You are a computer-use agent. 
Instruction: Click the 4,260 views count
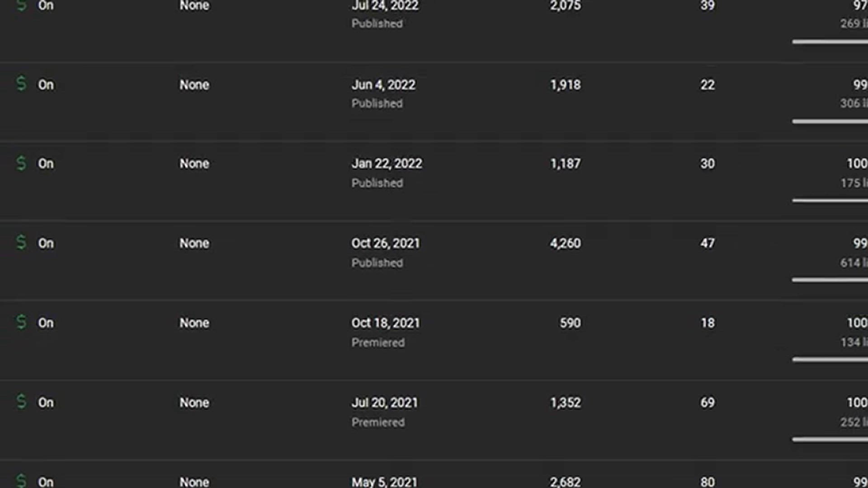tap(565, 244)
